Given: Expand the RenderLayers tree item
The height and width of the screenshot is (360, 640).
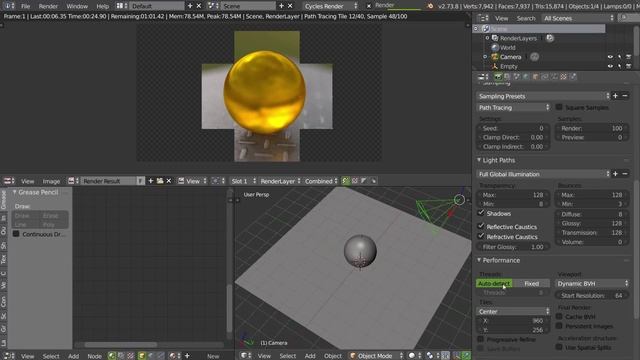Looking at the screenshot, I should pyautogui.click(x=487, y=38).
